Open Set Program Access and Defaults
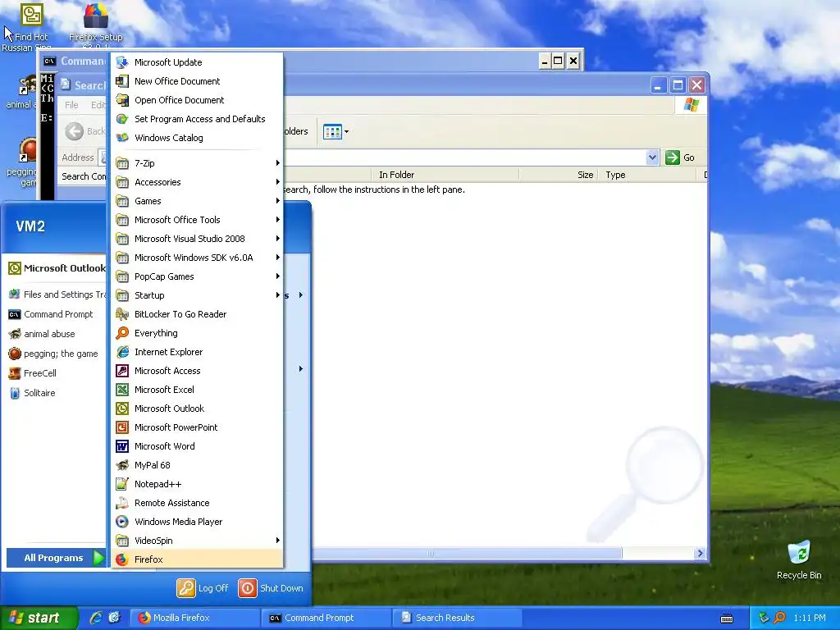The height and width of the screenshot is (630, 840). [197, 119]
